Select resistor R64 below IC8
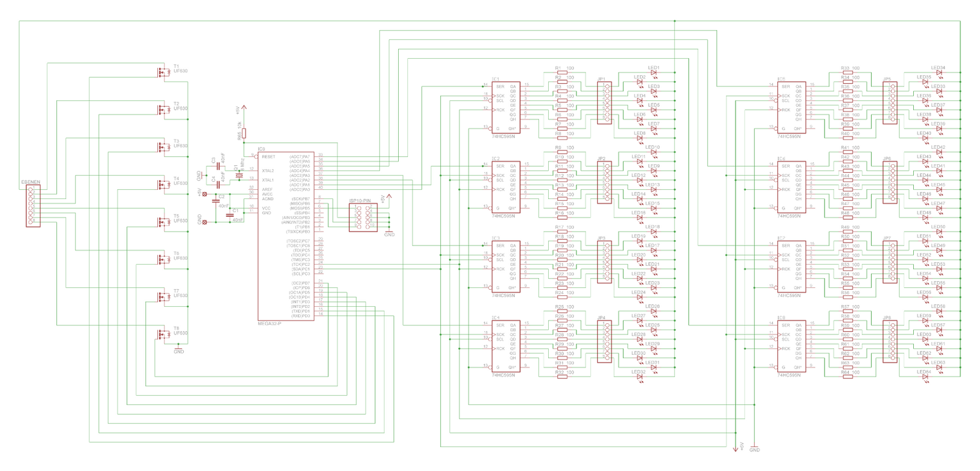Image resolution: width=980 pixels, height=471 pixels. [x=848, y=377]
